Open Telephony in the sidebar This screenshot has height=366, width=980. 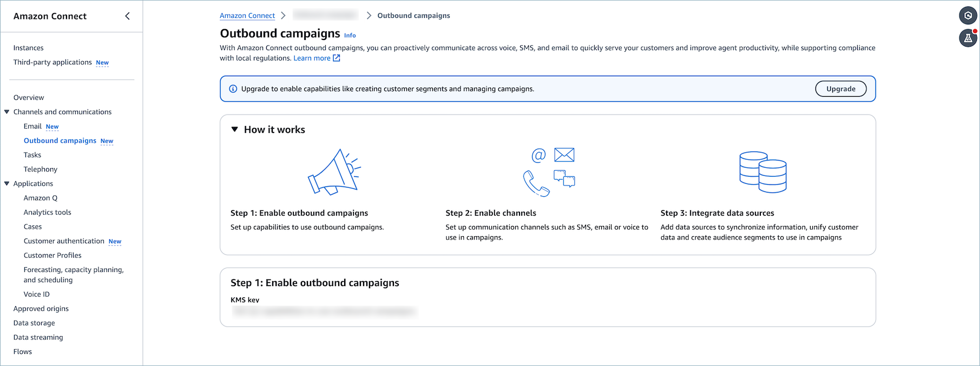click(x=41, y=169)
